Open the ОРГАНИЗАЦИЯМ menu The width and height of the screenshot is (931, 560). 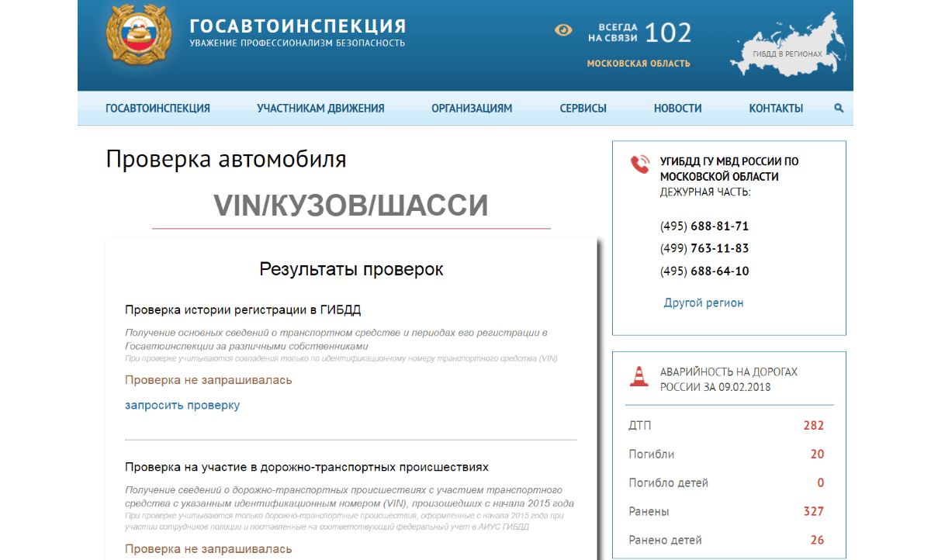471,108
